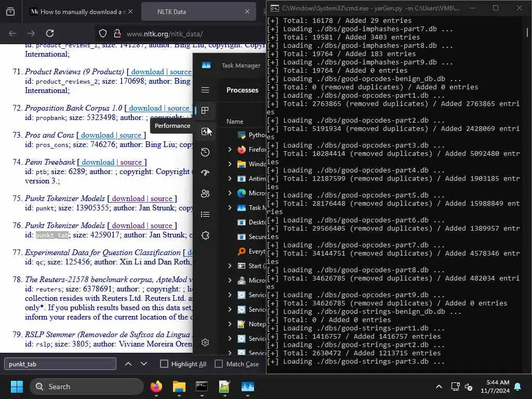This screenshot has width=532, height=399.
Task: Jump to next find match arrow
Action: tap(144, 364)
